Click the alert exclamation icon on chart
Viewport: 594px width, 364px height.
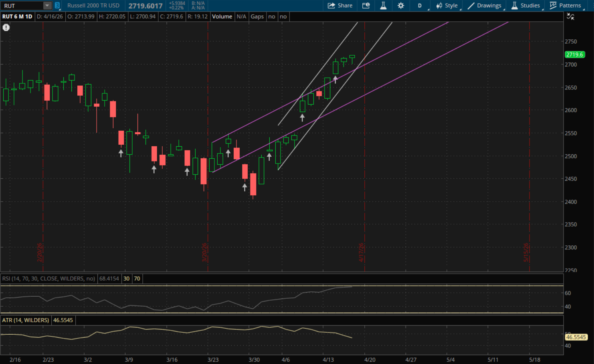[6, 28]
